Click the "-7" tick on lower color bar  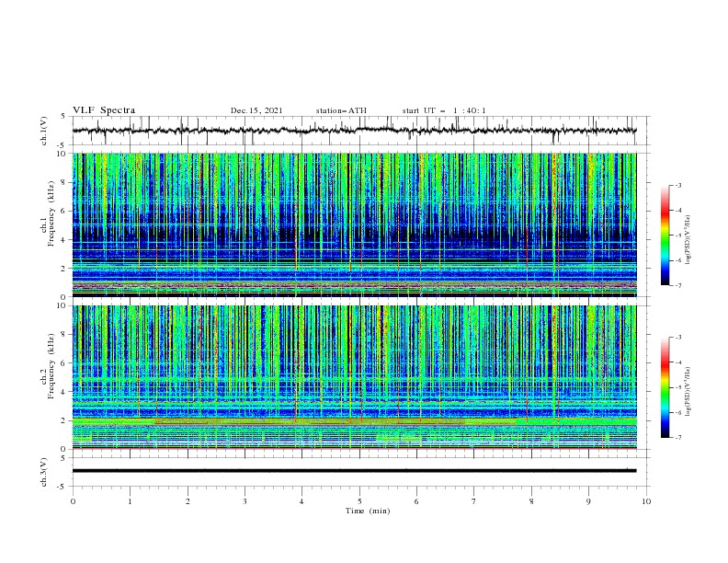(678, 437)
